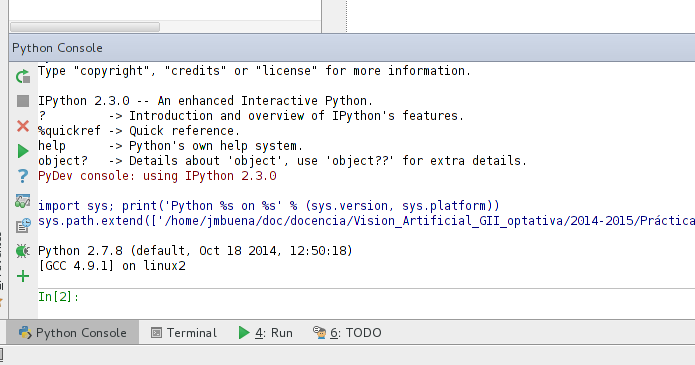
Task: Focus the In[2]: input prompt field
Action: tap(366, 297)
